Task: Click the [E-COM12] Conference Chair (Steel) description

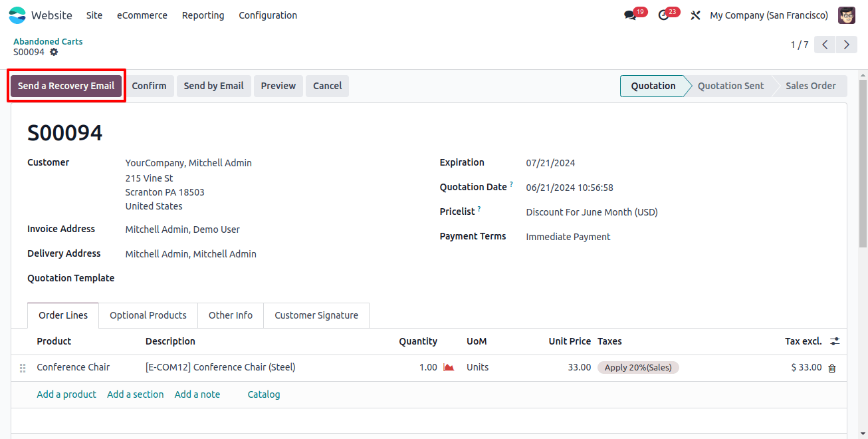Action: click(x=221, y=367)
